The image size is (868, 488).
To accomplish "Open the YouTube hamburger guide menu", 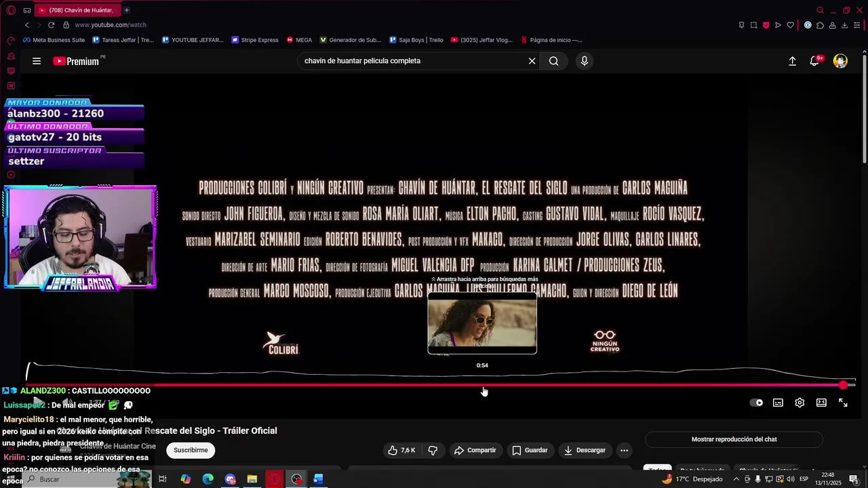I will coord(37,61).
